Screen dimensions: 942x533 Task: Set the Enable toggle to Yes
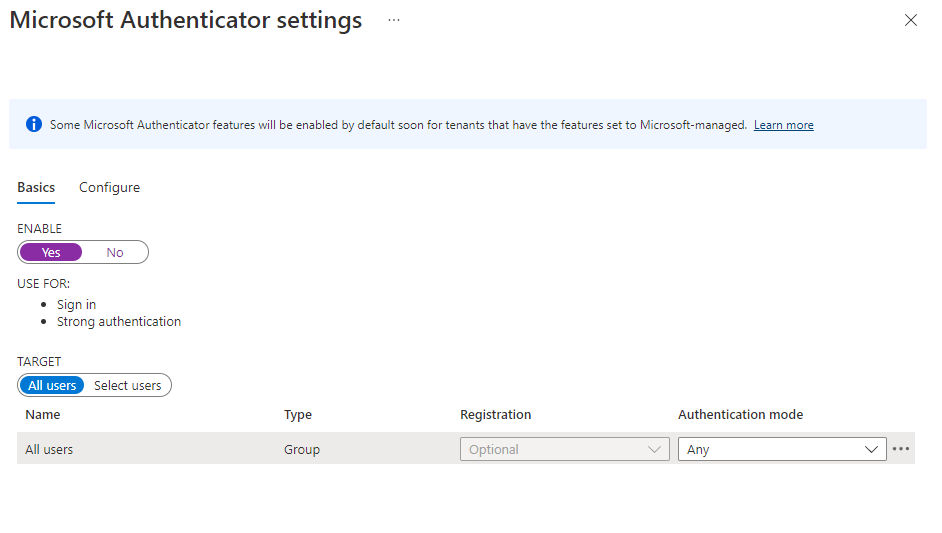click(x=51, y=252)
